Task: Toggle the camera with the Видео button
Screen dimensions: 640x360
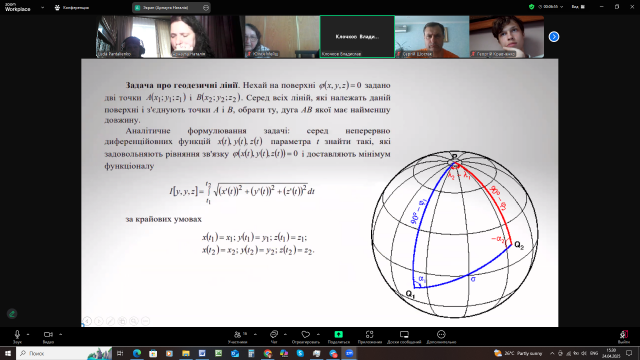Action: (x=48, y=337)
